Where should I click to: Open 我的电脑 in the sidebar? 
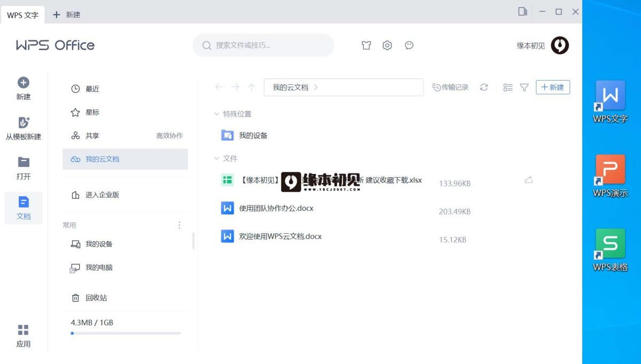click(125, 267)
